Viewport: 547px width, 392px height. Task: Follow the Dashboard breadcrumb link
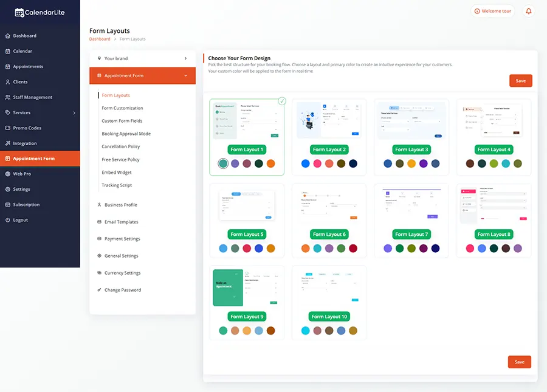click(100, 39)
